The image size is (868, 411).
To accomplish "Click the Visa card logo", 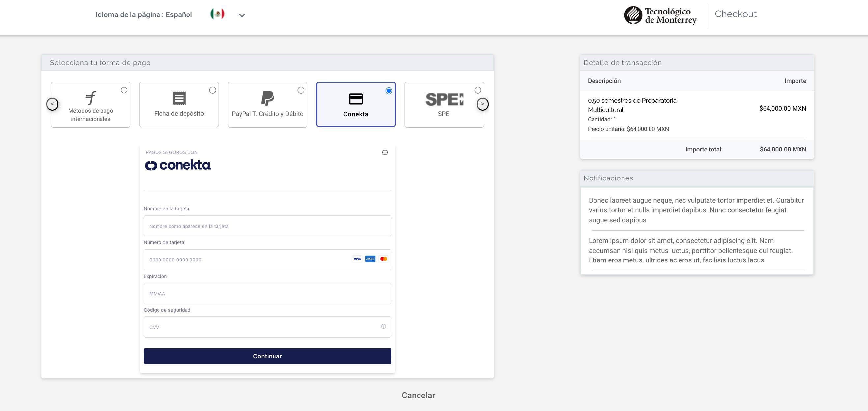I will pos(357,259).
